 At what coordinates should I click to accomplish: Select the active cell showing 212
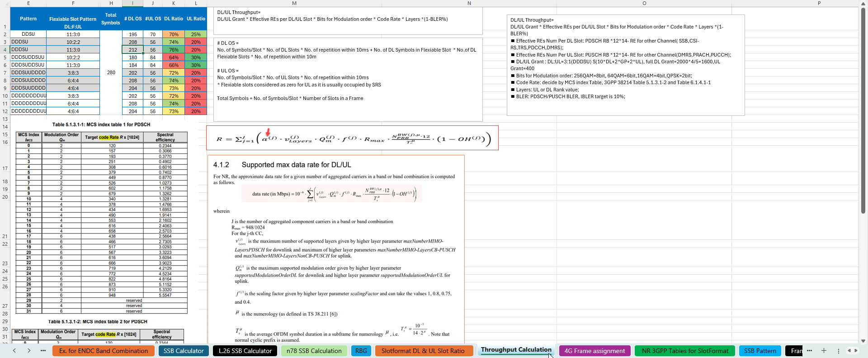[x=132, y=50]
